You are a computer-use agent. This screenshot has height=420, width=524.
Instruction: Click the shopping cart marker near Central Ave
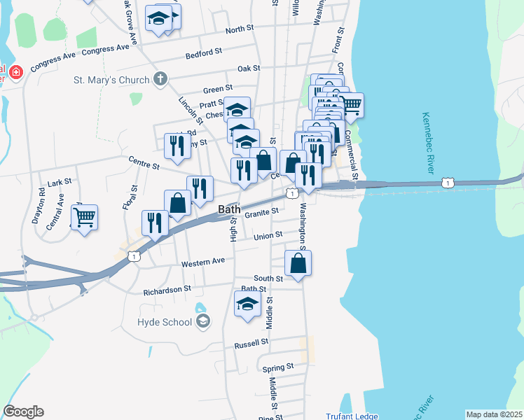point(84,220)
